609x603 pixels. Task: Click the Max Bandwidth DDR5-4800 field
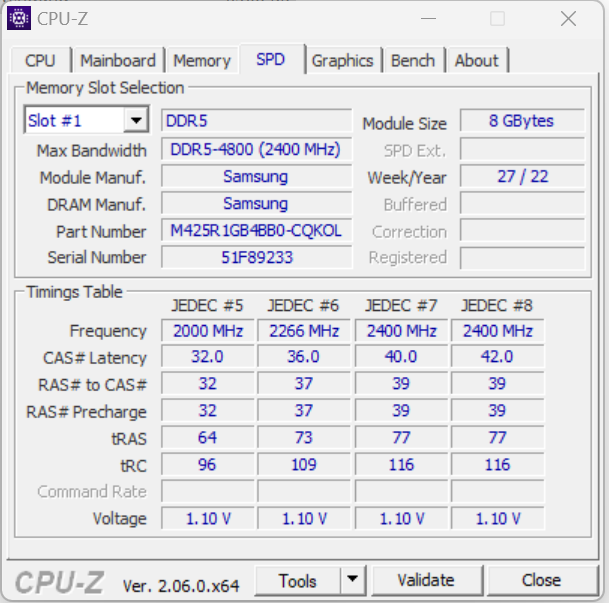coord(256,149)
